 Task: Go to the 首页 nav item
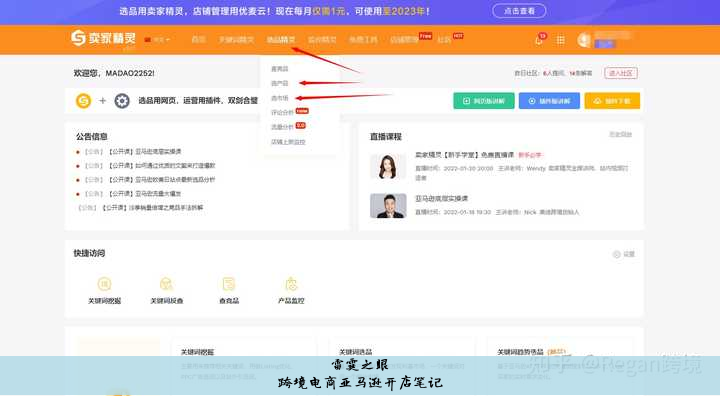pyautogui.click(x=198, y=40)
